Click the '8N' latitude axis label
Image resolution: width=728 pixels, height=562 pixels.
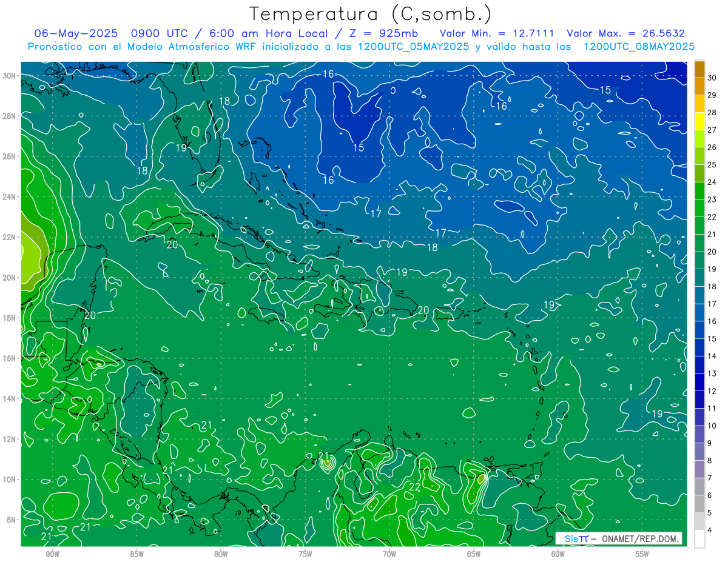click(12, 520)
